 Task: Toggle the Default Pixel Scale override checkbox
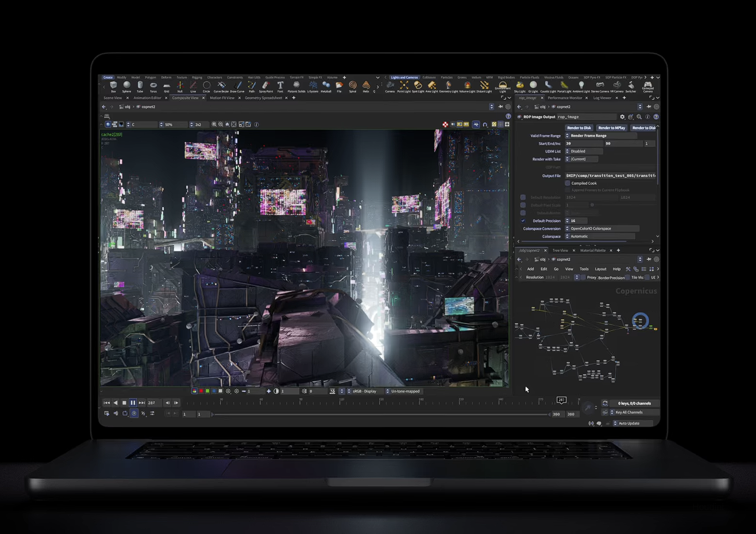523,205
